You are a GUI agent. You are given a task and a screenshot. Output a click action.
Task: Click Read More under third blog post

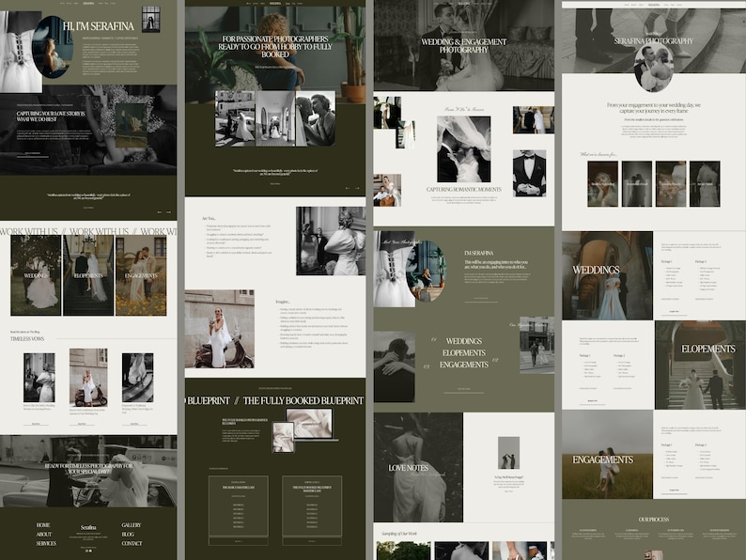tap(134, 424)
